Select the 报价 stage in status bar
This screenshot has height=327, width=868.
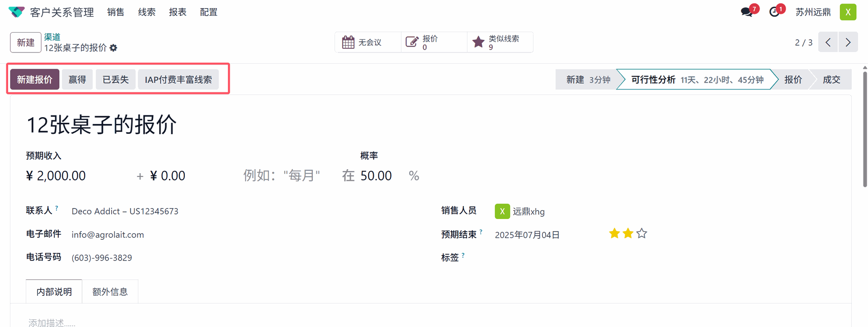click(x=793, y=80)
